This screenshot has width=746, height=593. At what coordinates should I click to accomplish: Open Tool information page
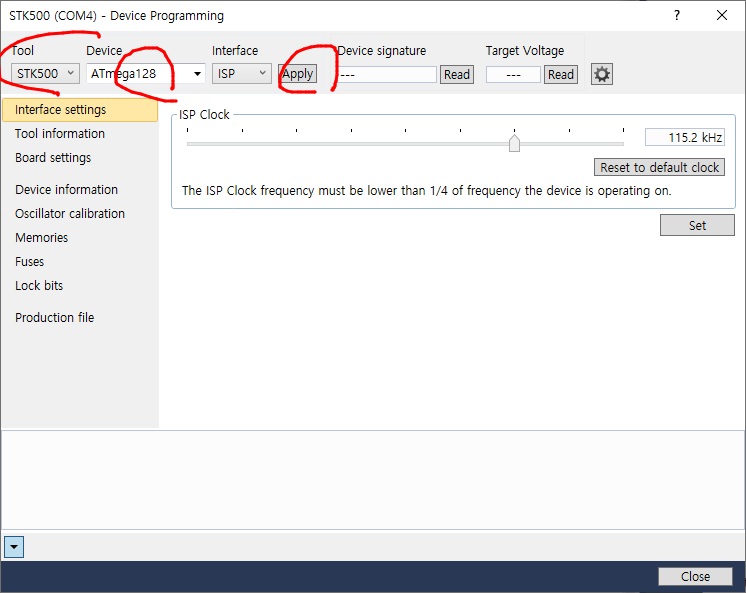pos(60,134)
